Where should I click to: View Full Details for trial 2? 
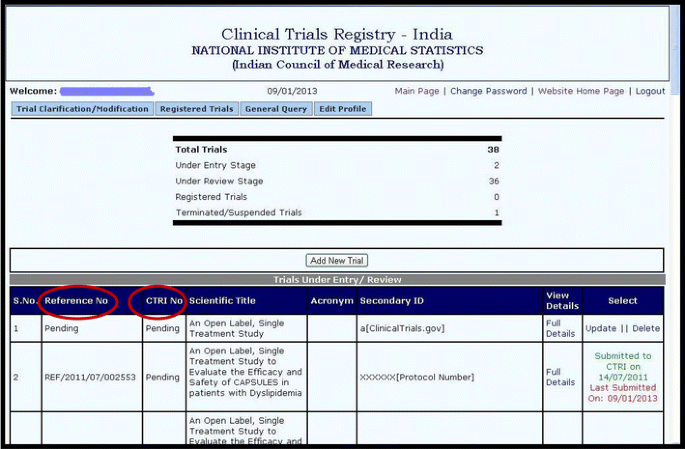[x=560, y=377]
